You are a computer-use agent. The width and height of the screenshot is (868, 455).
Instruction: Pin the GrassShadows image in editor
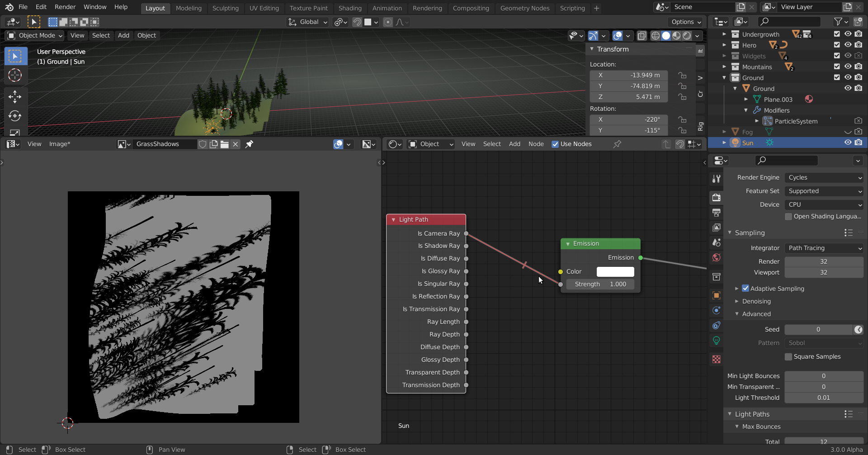(x=249, y=144)
